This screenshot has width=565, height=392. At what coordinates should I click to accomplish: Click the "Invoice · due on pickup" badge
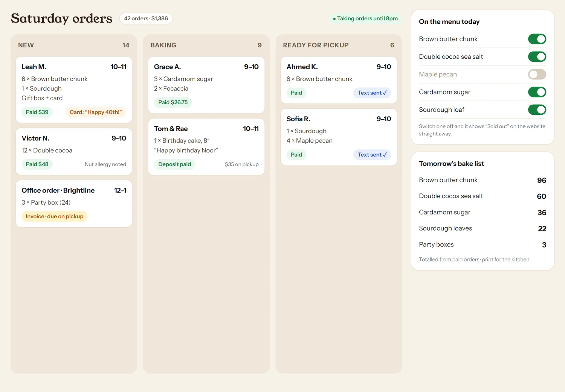pyautogui.click(x=55, y=216)
